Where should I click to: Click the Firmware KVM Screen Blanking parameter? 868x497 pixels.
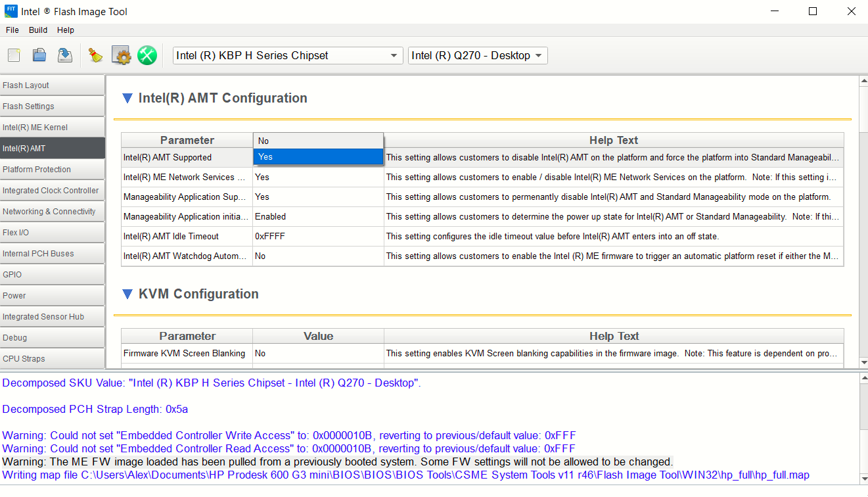tap(187, 354)
